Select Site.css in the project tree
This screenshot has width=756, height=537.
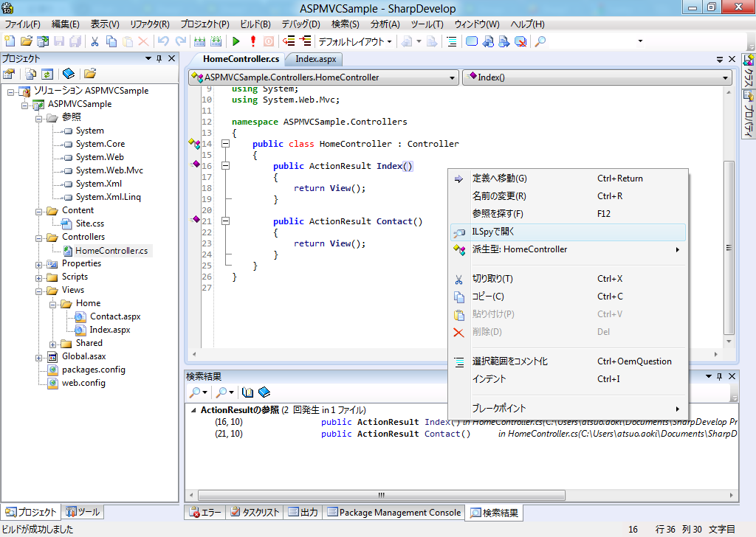(89, 224)
